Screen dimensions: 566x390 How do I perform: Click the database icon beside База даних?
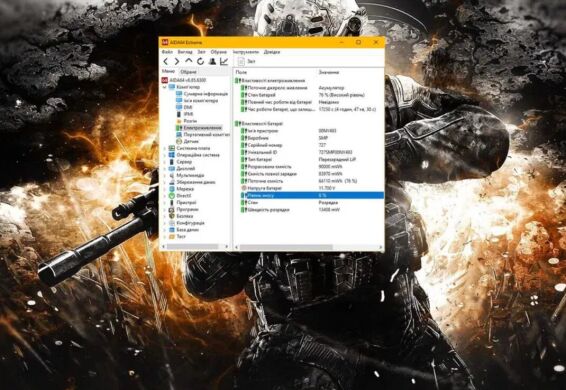pyautogui.click(x=172, y=230)
